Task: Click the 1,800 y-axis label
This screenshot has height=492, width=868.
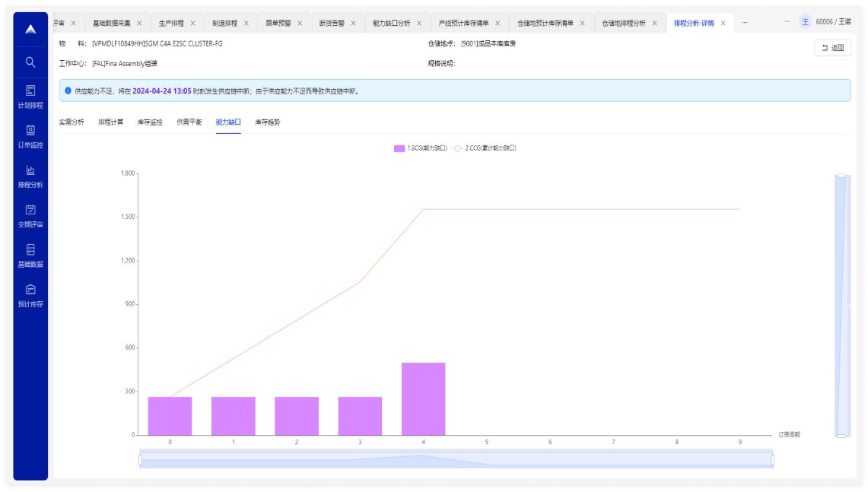Action: 128,173
